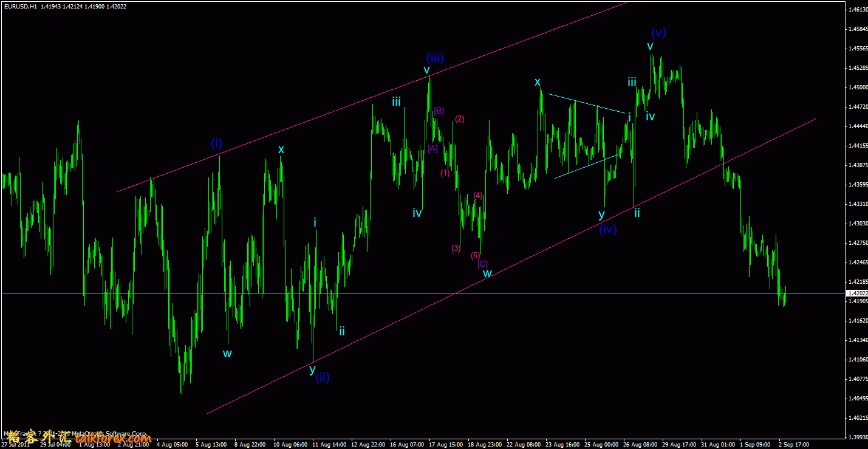The height and width of the screenshot is (449, 868).
Task: Click cyan w label beside purple [C]
Action: pos(487,273)
